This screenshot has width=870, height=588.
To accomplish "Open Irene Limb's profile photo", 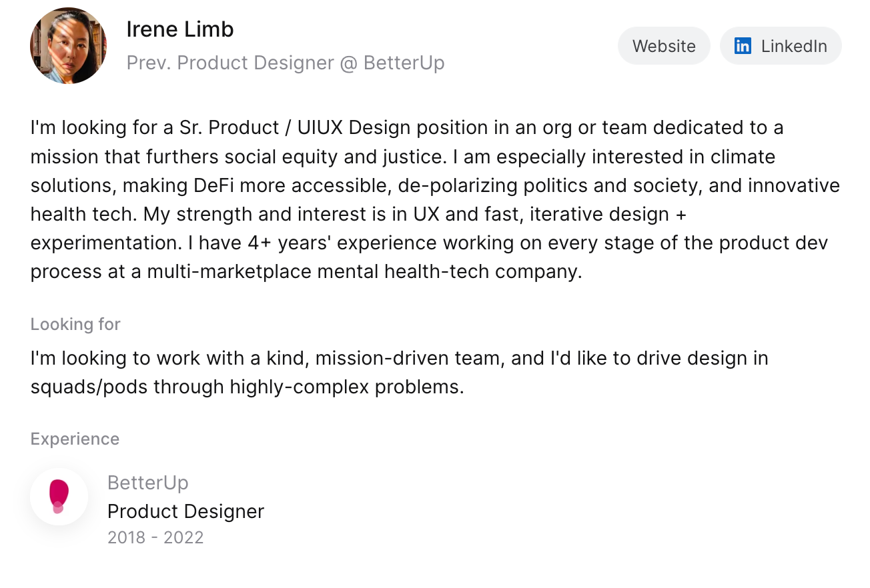I will pyautogui.click(x=69, y=45).
